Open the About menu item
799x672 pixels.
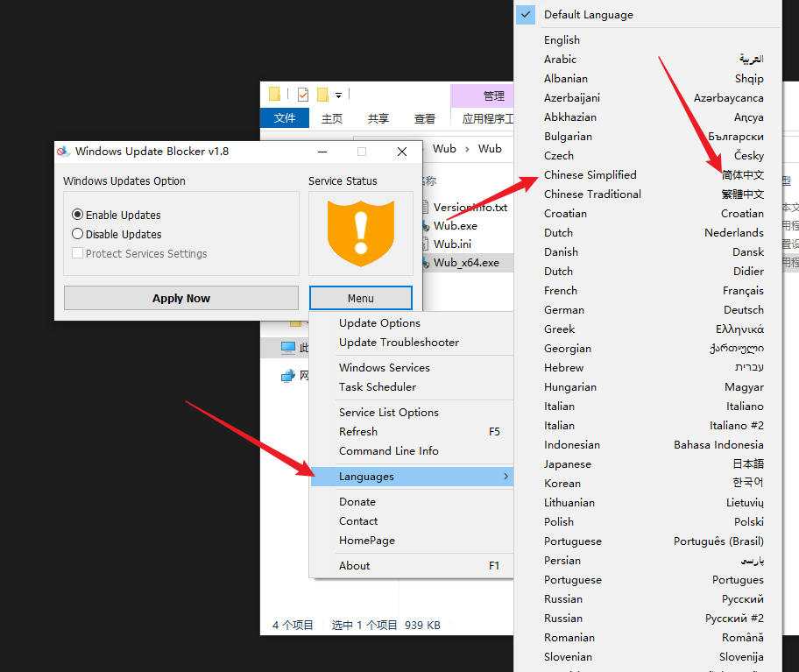point(412,566)
